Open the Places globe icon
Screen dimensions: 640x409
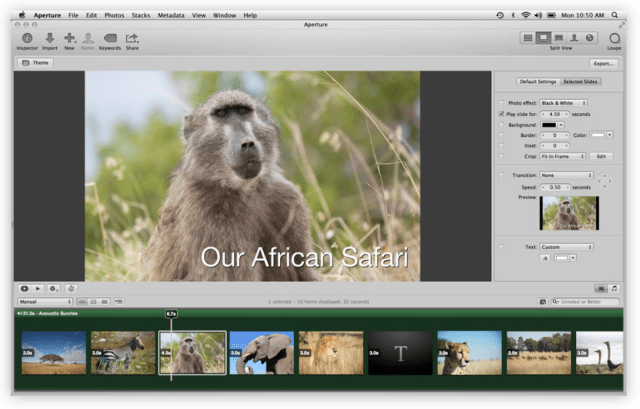[x=589, y=38]
